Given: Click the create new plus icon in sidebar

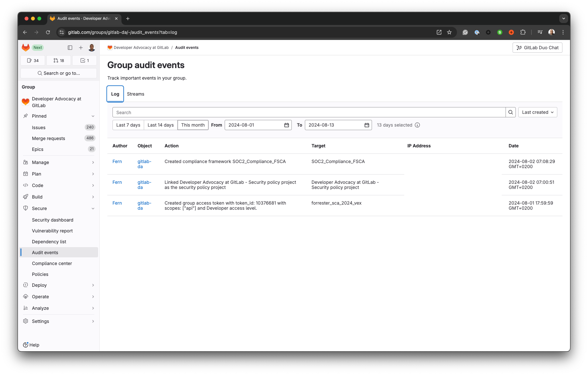Looking at the screenshot, I should pos(81,47).
